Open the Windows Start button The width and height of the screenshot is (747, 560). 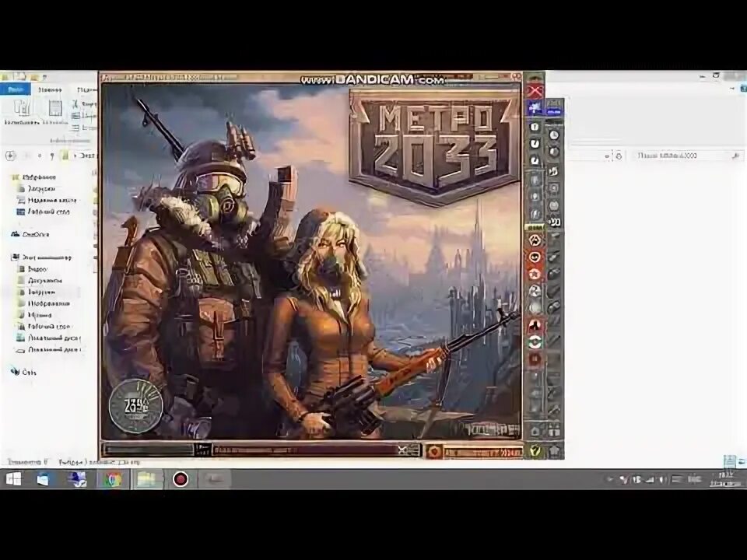13,479
